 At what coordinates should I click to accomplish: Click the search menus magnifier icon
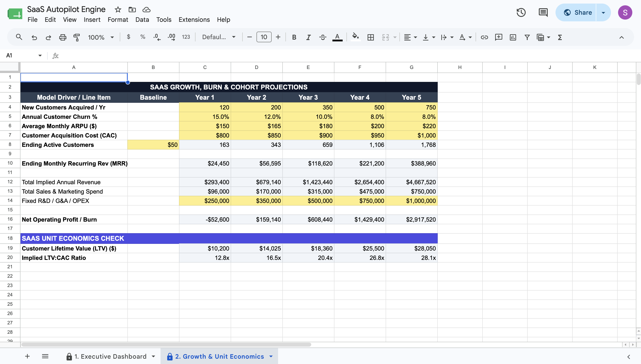pyautogui.click(x=19, y=37)
